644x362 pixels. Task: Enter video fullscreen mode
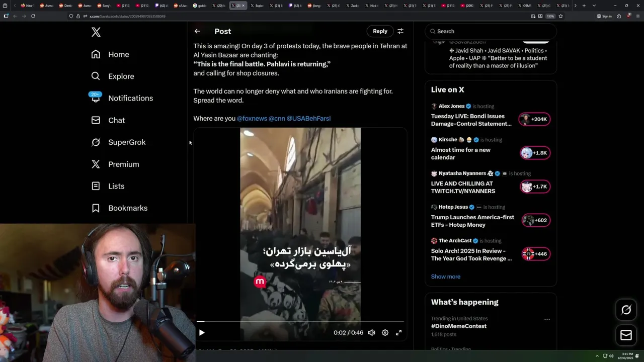398,332
